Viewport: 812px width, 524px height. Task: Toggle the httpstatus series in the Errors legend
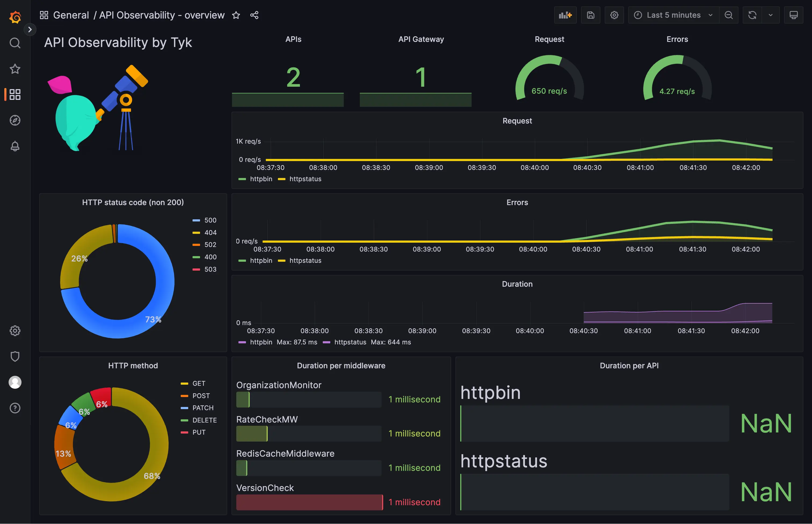305,260
